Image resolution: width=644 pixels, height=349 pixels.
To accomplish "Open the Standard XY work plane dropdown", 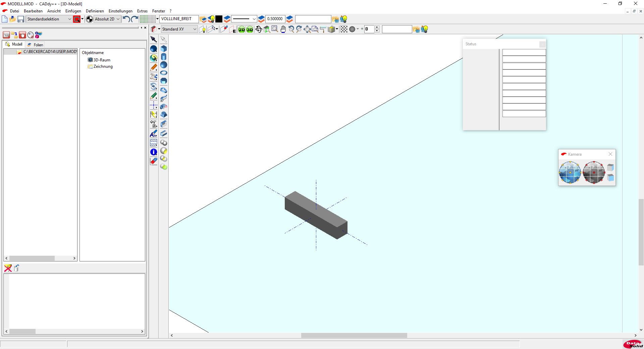I will [179, 29].
